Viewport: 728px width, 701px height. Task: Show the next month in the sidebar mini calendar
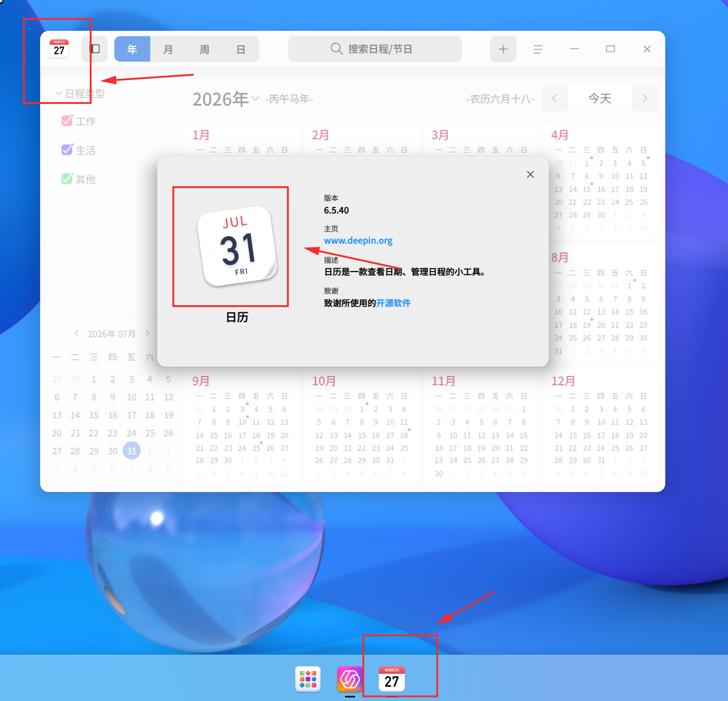click(147, 334)
